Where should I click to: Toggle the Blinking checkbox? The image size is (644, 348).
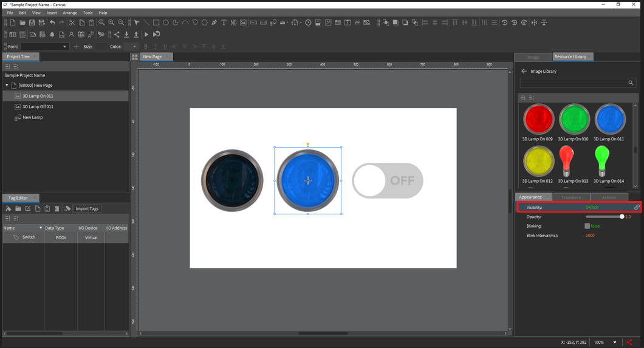(587, 226)
